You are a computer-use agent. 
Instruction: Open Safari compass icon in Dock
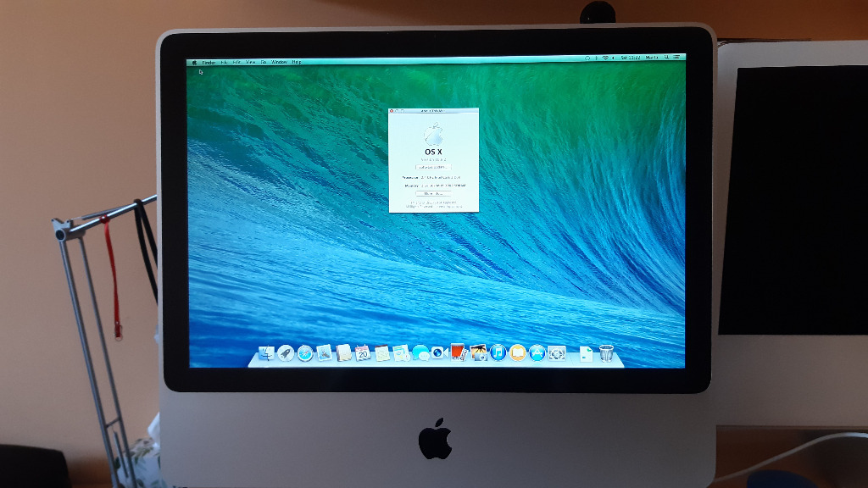click(x=305, y=352)
